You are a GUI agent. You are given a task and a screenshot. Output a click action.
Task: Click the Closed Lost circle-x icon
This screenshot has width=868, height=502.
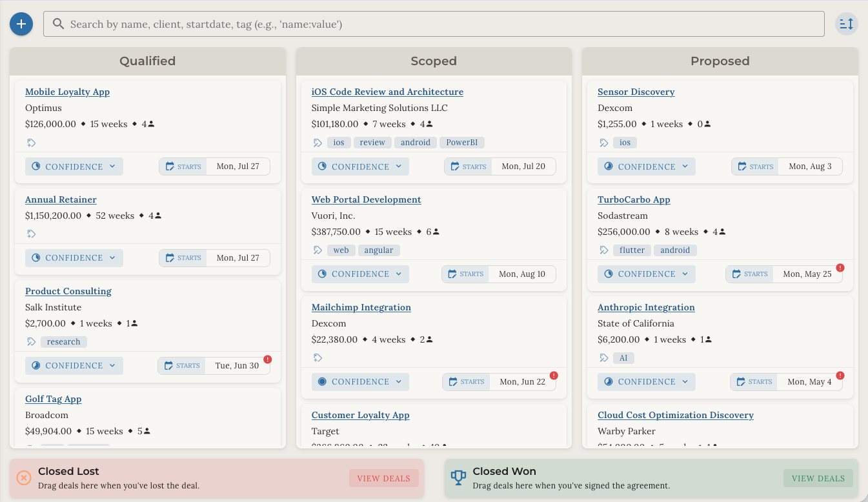[x=24, y=477]
